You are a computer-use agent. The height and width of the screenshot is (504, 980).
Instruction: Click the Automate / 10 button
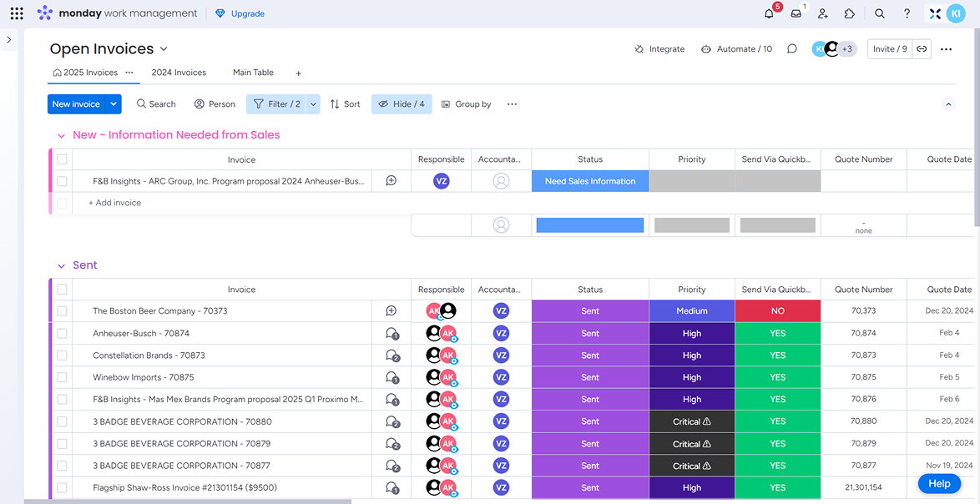736,49
